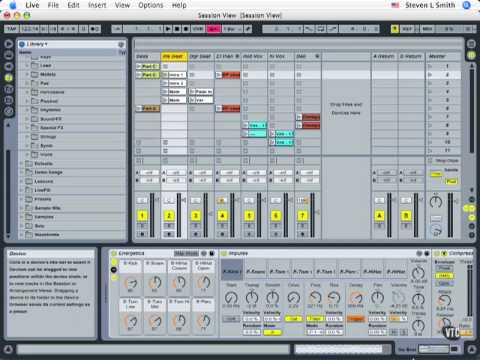The height and width of the screenshot is (360, 480).
Task: Open the plug-in device browser sidebar icon
Action: (x=9, y=66)
